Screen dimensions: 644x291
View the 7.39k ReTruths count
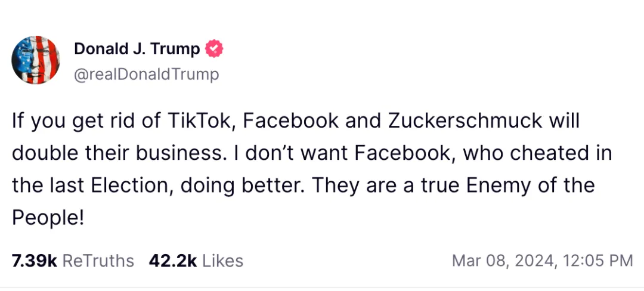[34, 261]
